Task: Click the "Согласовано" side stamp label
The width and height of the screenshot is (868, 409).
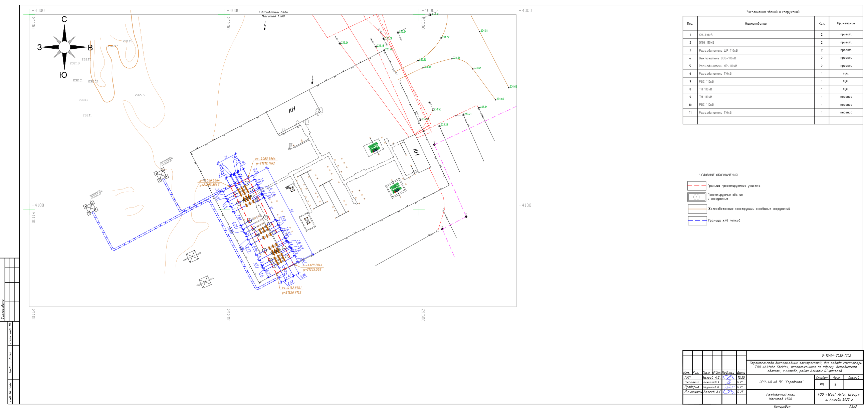Action: click(x=3, y=309)
